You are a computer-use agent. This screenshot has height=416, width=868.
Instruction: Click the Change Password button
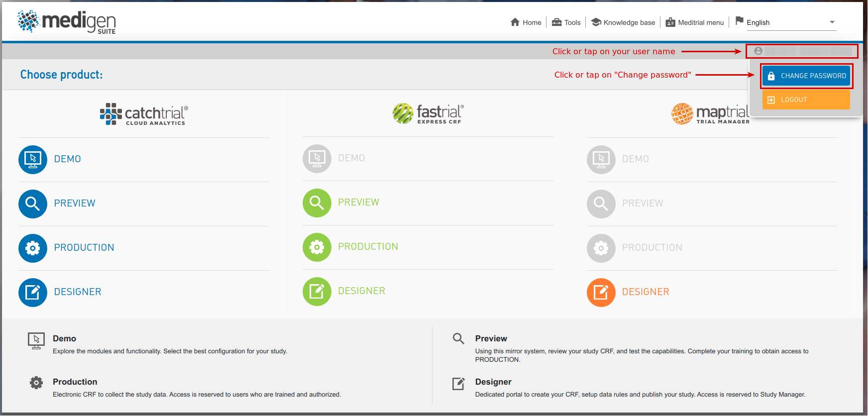coord(806,76)
